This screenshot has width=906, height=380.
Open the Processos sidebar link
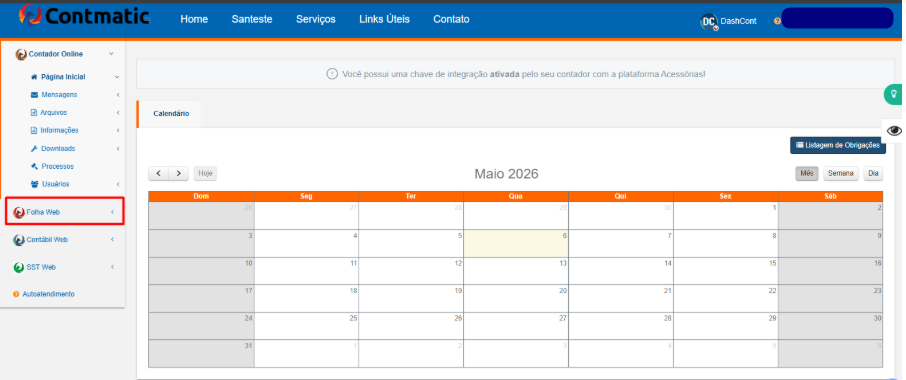(x=58, y=166)
